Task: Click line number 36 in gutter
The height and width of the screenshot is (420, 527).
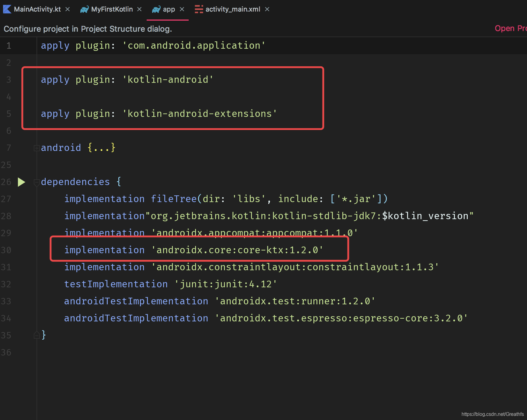Action: pyautogui.click(x=6, y=352)
